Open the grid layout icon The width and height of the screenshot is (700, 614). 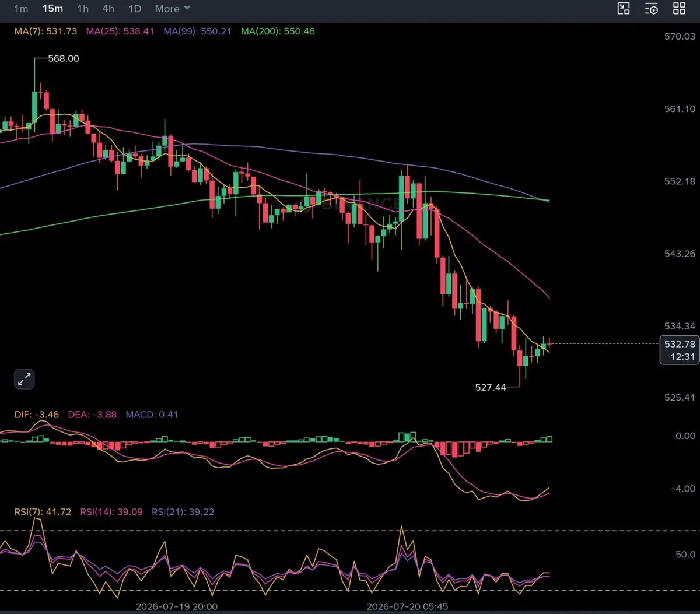pos(679,8)
